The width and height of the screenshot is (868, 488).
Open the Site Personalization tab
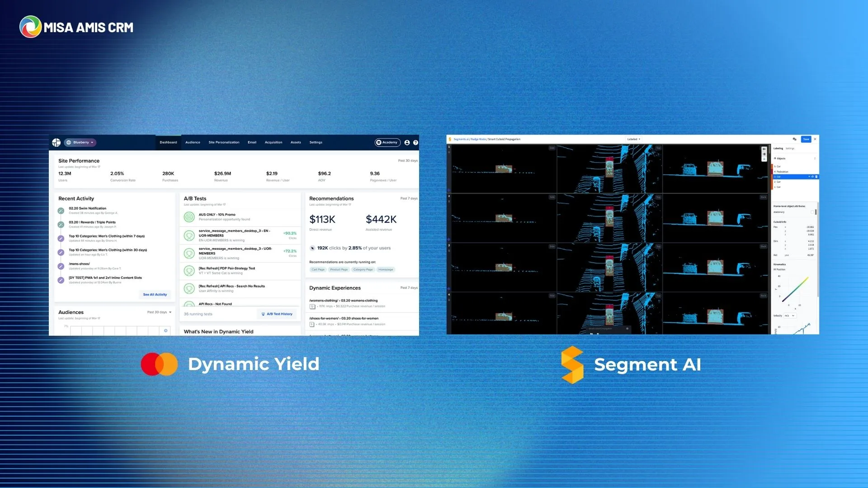[224, 142]
